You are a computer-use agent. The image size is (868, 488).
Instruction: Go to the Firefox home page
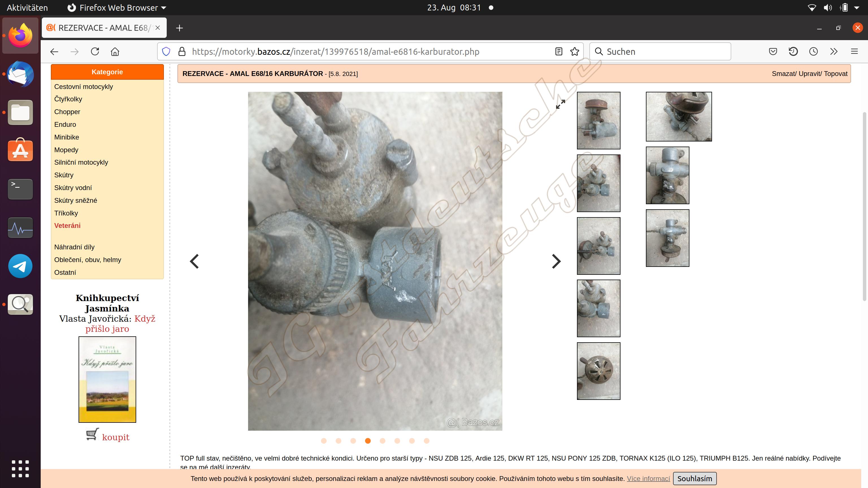point(115,51)
